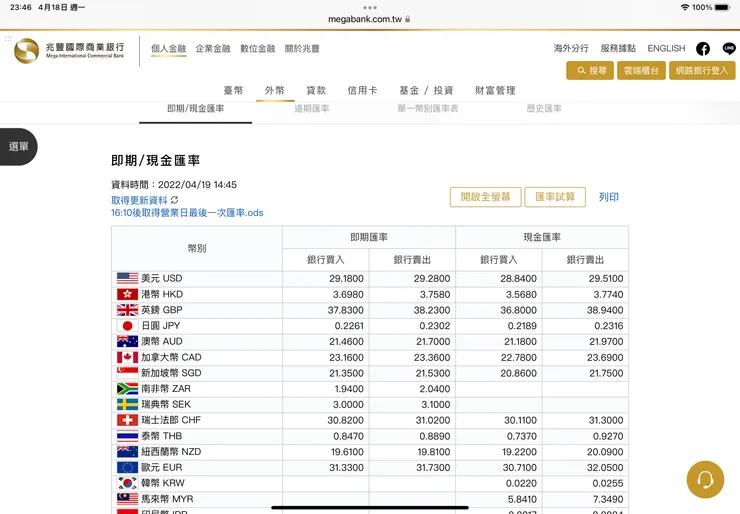Select the 信用卡 navigation item
Viewport: 740px width, 514px height.
click(362, 90)
